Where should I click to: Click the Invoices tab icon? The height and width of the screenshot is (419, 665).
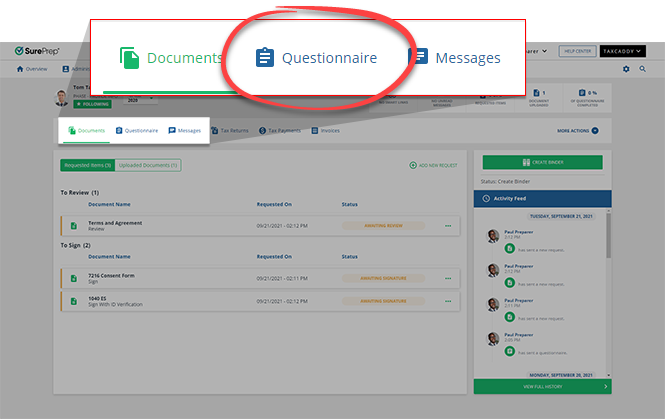tap(315, 130)
